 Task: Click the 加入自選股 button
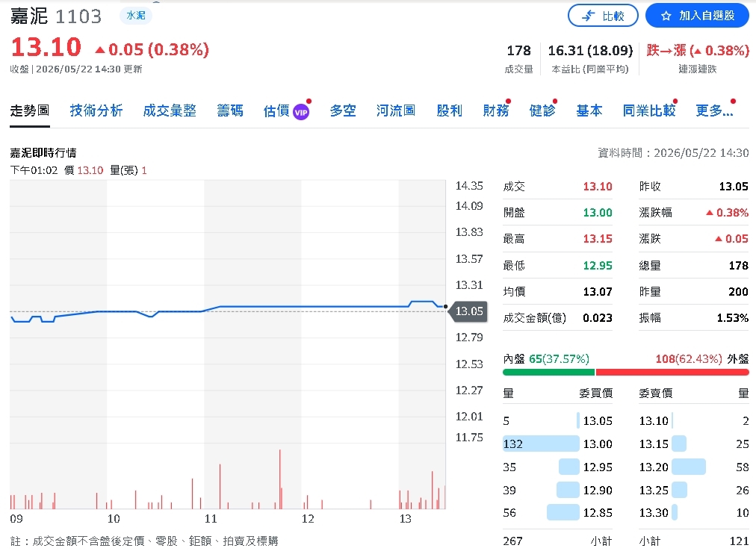697,16
